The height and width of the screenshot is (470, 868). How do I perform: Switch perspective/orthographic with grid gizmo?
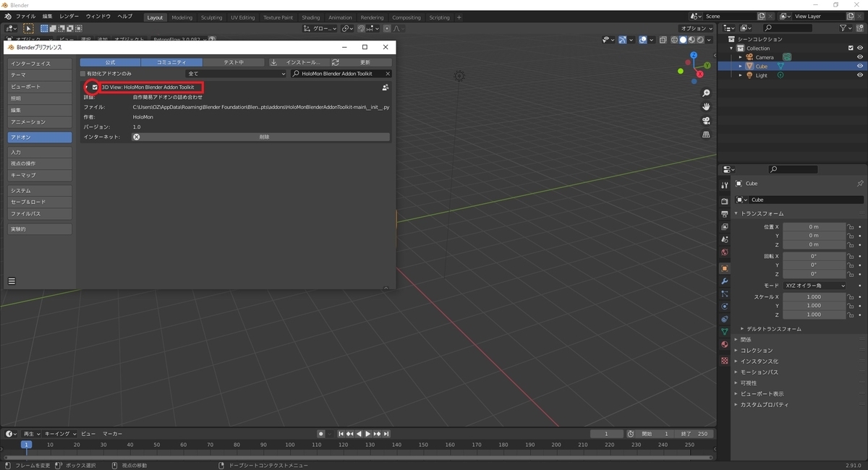706,134
